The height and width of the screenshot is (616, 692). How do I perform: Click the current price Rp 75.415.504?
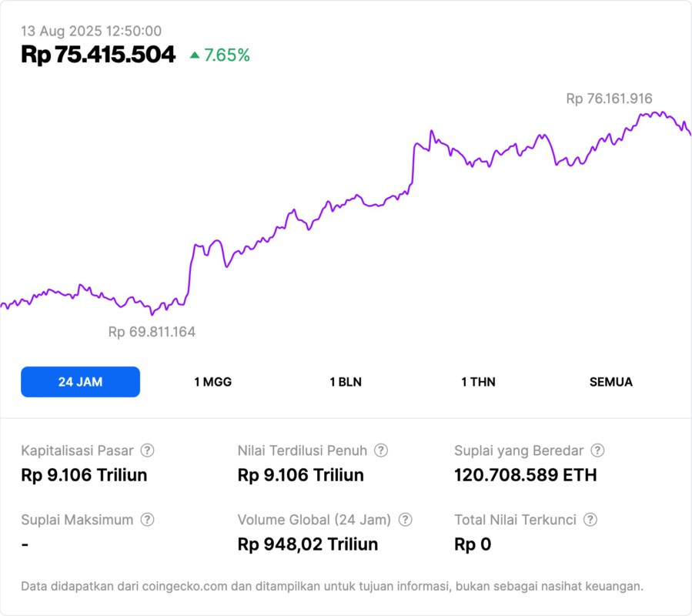tap(98, 55)
